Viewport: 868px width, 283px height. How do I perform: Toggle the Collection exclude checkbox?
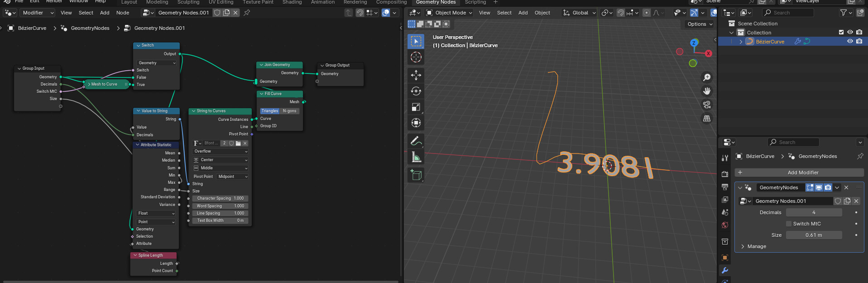[x=841, y=32]
